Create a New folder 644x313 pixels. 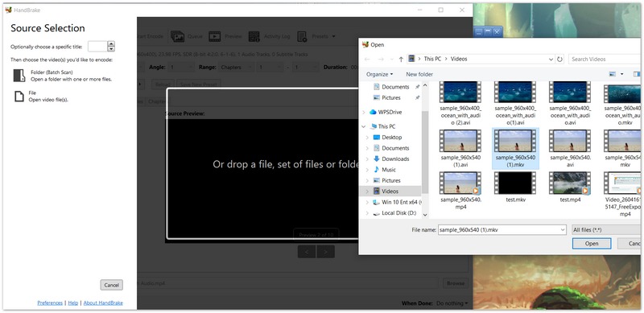coord(419,74)
